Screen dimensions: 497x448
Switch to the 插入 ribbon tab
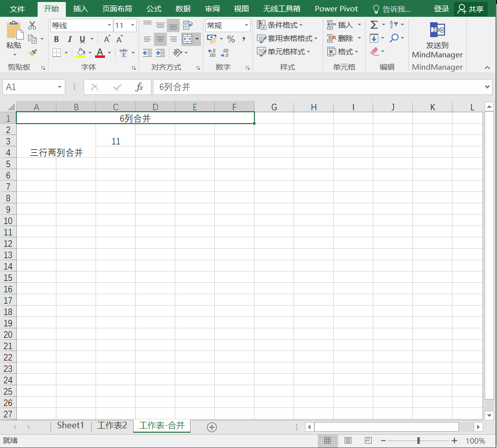pos(80,8)
